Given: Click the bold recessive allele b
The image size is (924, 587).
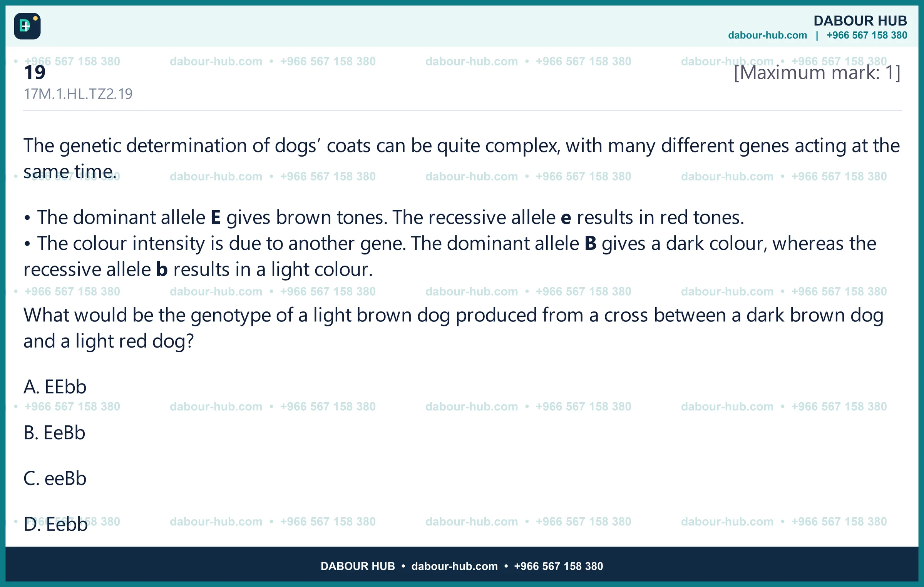Looking at the screenshot, I should click(x=162, y=269).
